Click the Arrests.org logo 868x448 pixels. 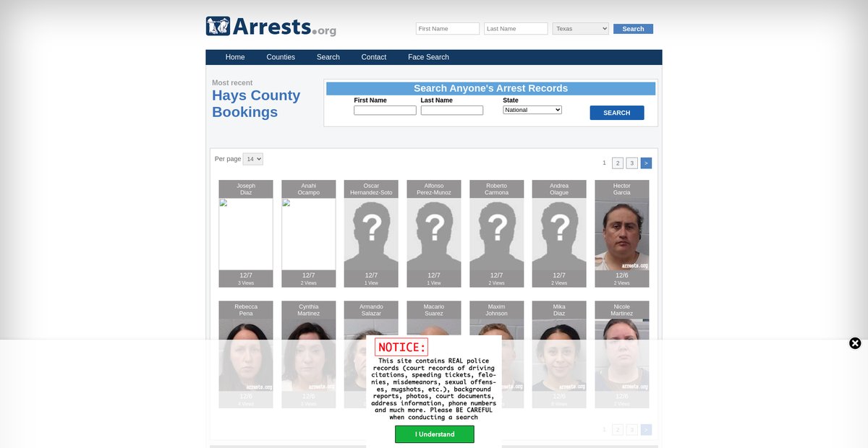click(x=271, y=27)
